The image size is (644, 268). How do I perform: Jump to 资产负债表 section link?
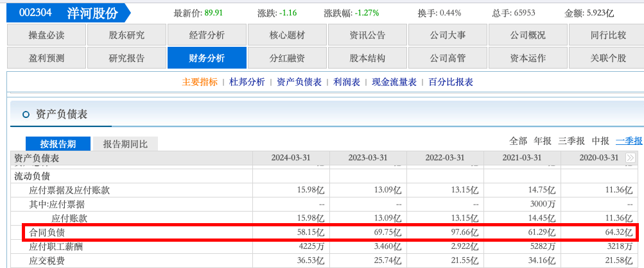coord(299,82)
